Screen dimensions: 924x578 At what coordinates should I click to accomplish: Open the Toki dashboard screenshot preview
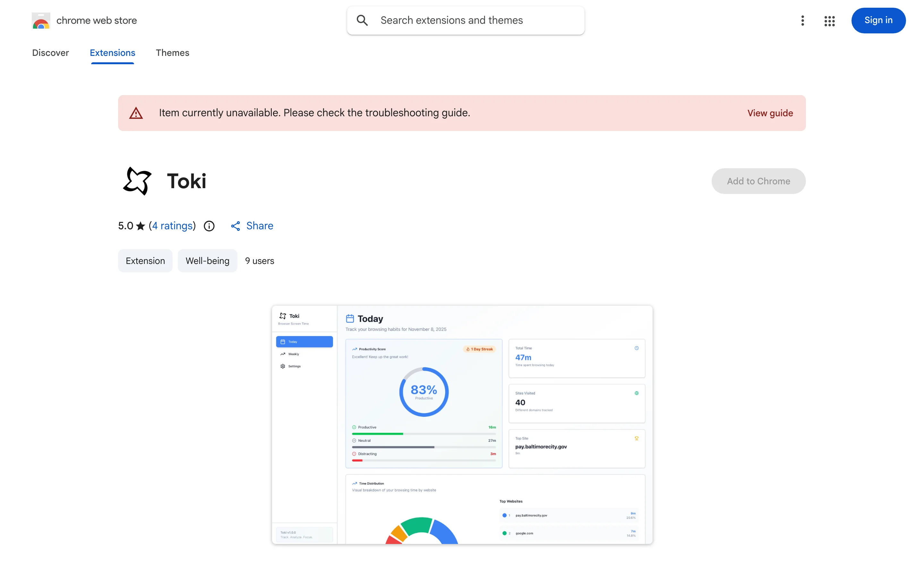click(462, 425)
